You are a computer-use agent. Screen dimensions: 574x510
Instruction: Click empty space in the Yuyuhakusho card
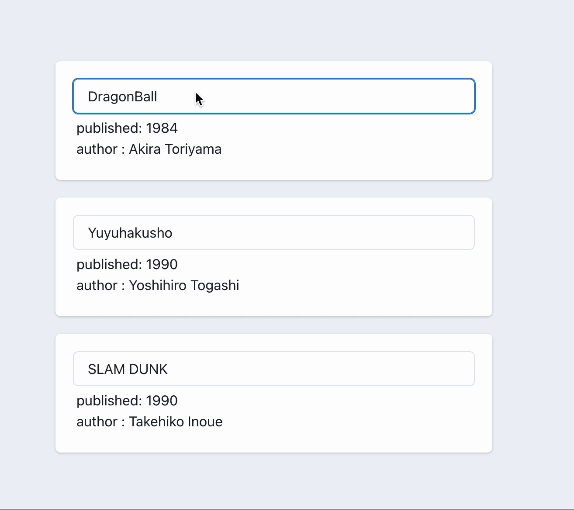point(348,283)
